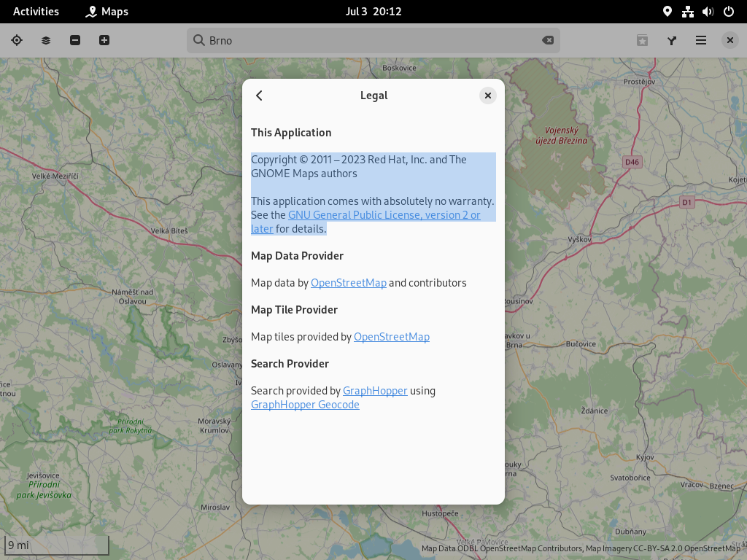
Task: Open the GNU General Public License link
Action: [384, 215]
